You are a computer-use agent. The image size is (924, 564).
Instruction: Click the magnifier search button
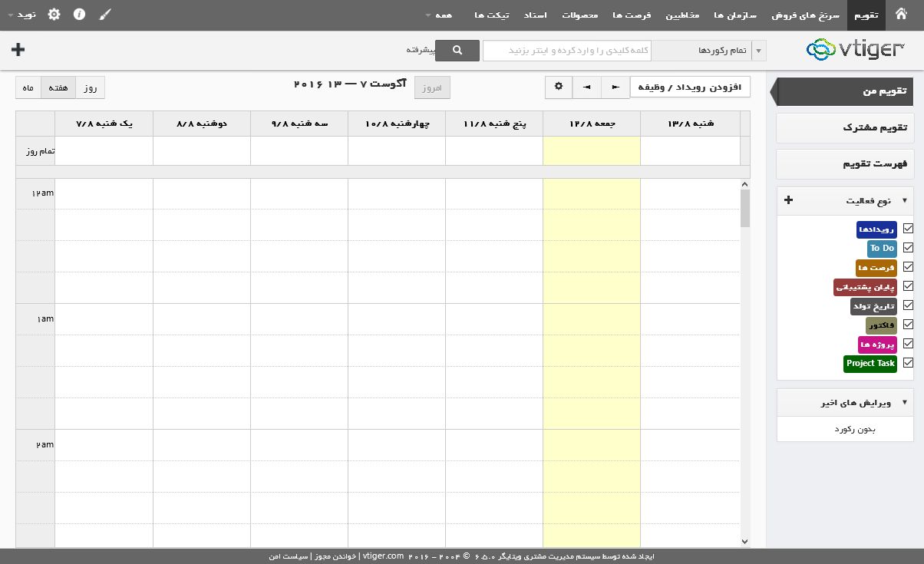[x=457, y=50]
